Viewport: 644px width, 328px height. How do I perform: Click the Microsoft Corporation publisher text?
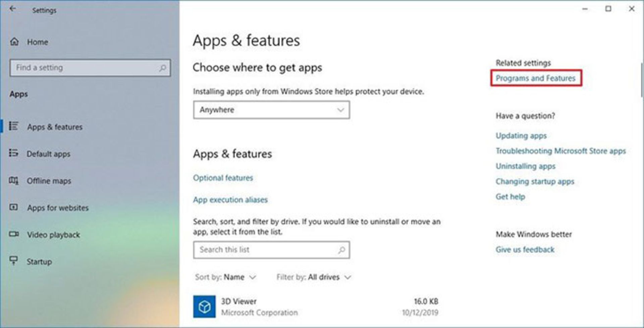click(x=259, y=313)
